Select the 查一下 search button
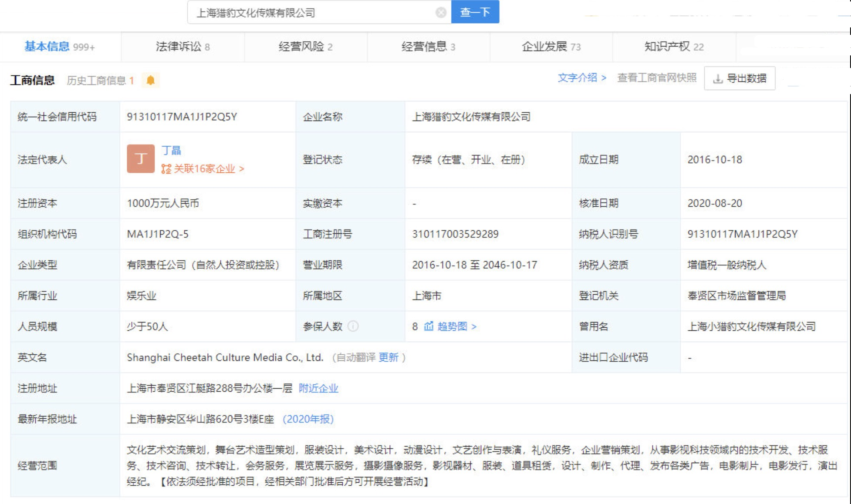The image size is (851, 504). click(x=475, y=12)
